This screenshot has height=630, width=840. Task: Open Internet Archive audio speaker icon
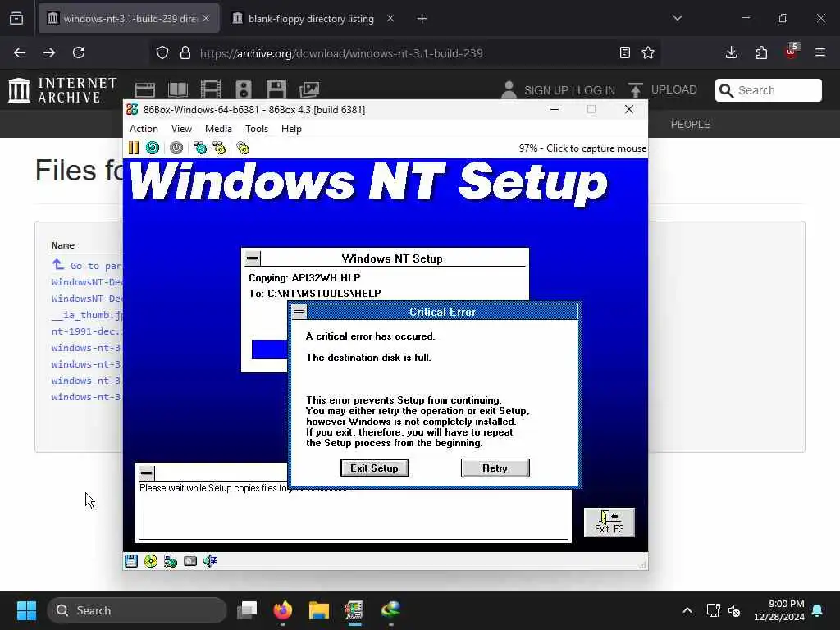243,90
